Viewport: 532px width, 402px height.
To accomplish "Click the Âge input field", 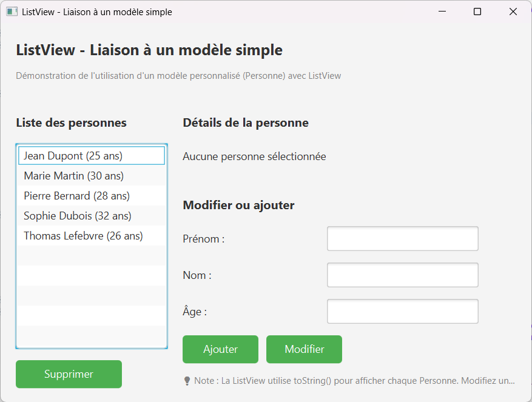I will click(402, 311).
